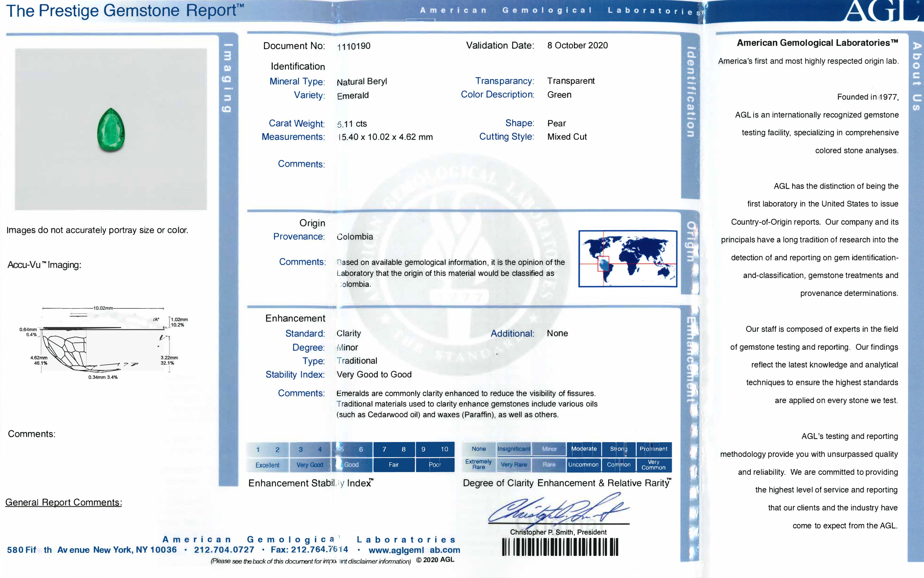The height and width of the screenshot is (578, 924).
Task: Click the Fair stability rating cell
Action: point(394,465)
